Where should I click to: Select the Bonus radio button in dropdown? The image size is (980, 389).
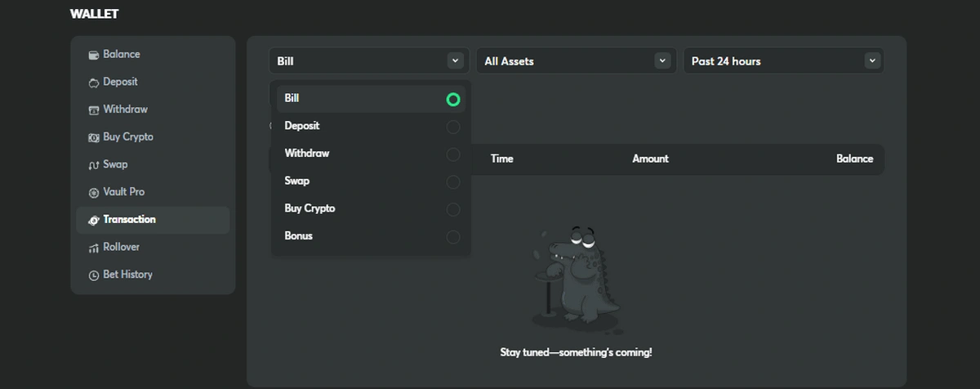pos(453,237)
